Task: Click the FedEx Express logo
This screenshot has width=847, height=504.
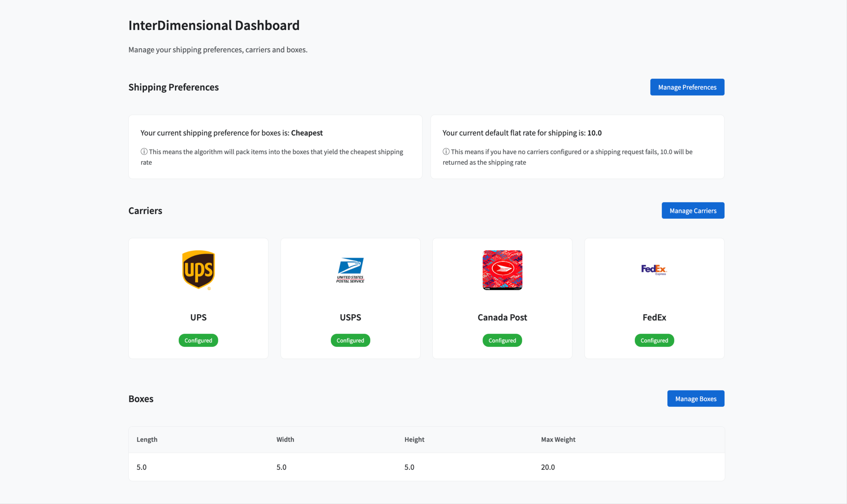Action: click(654, 270)
